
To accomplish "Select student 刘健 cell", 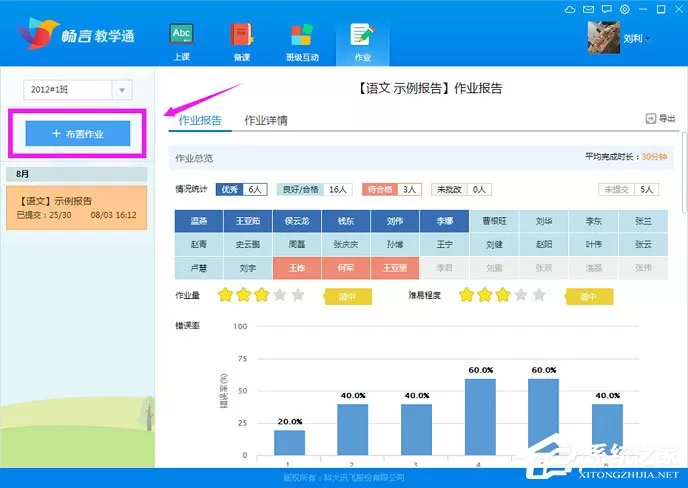I will point(494,244).
